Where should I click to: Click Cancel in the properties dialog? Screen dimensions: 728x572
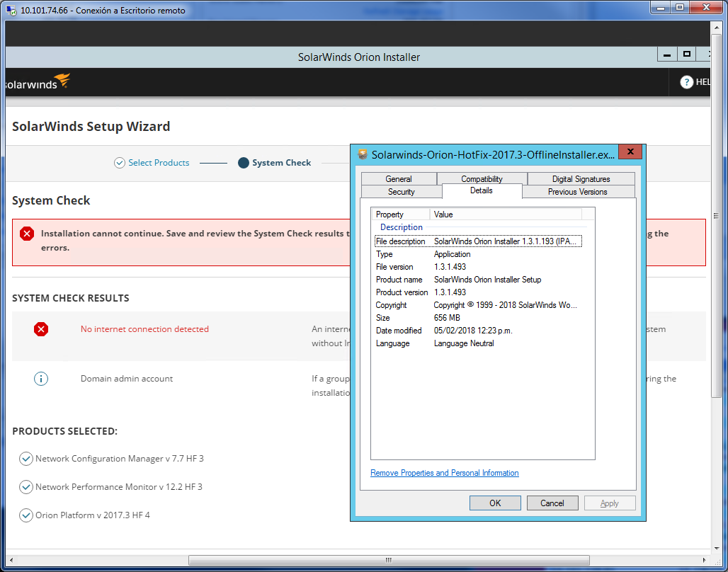[552, 503]
